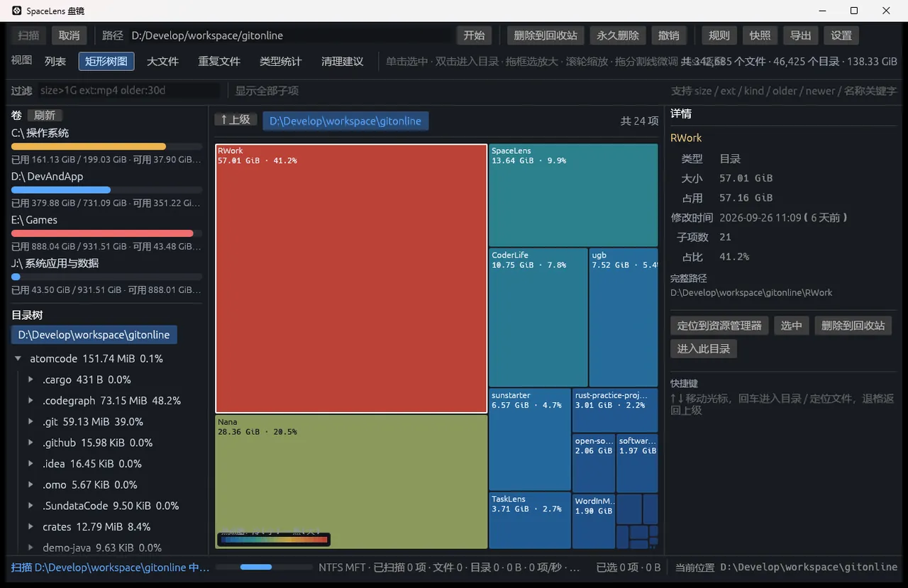Screen dimensions: 908x588
Task: Expand the .git folder
Action: coord(31,421)
